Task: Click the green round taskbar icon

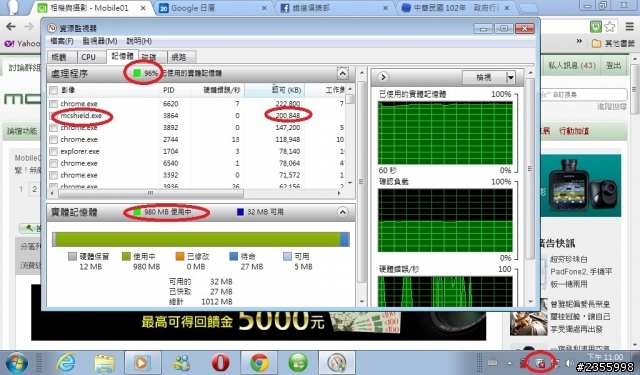Action: [298, 363]
